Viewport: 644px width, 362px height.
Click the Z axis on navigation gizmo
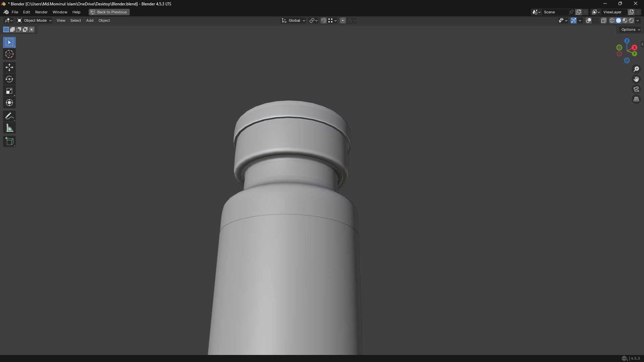click(627, 41)
